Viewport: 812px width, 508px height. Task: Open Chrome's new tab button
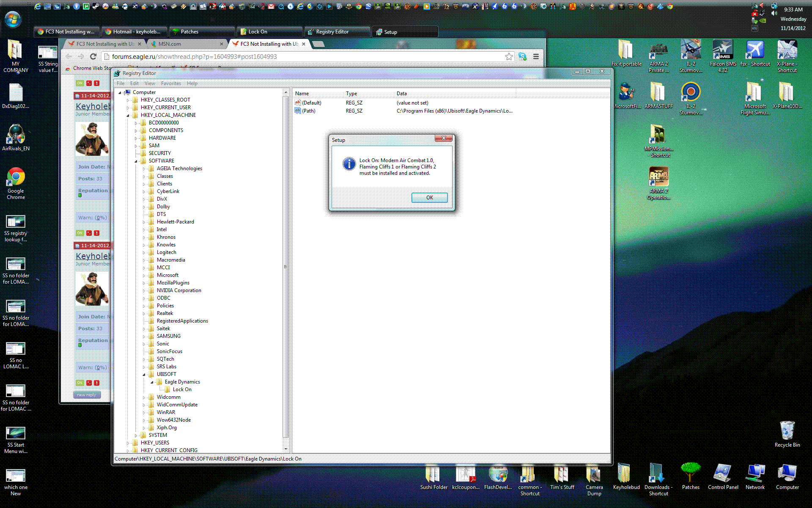tap(318, 44)
